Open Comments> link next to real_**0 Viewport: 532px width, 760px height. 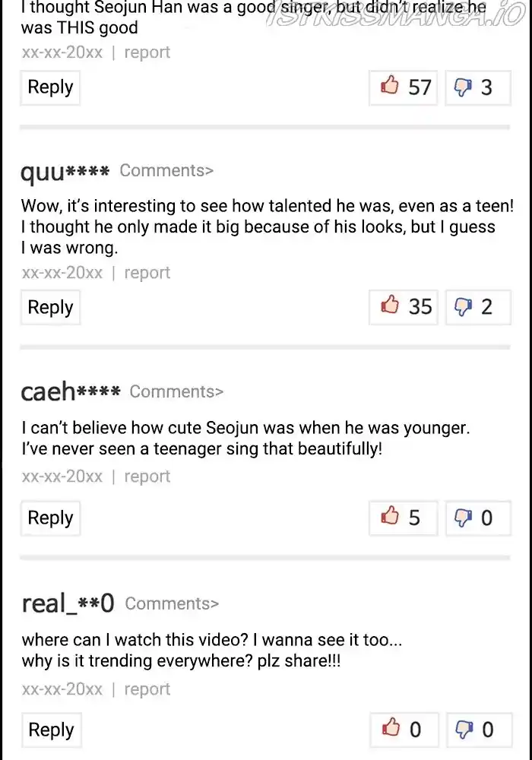point(172,603)
